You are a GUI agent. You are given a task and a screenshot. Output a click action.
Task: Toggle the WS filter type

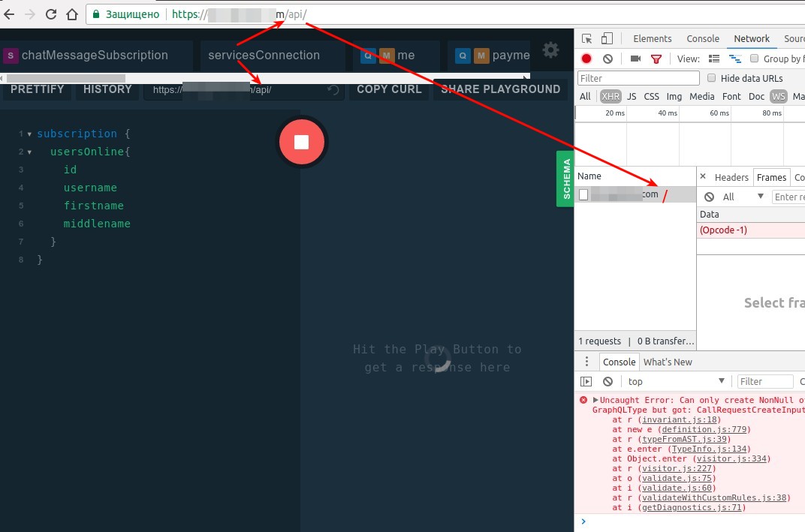(x=778, y=97)
